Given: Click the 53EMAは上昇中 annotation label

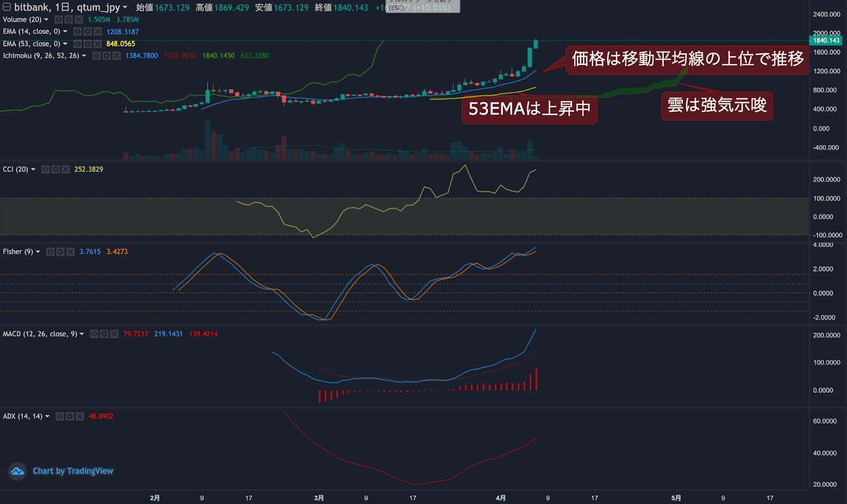Looking at the screenshot, I should (x=529, y=110).
